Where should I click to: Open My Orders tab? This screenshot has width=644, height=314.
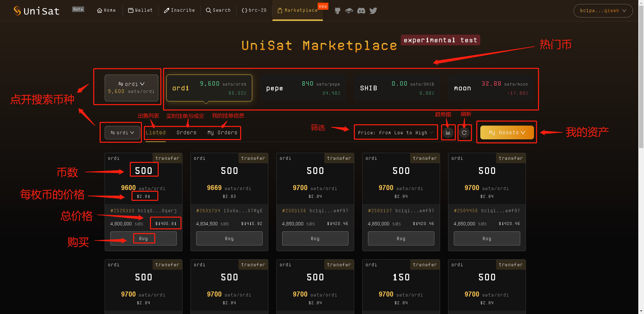coord(222,132)
